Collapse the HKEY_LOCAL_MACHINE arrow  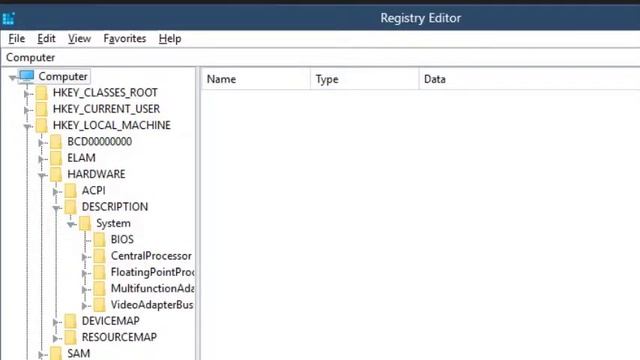[x=27, y=127]
